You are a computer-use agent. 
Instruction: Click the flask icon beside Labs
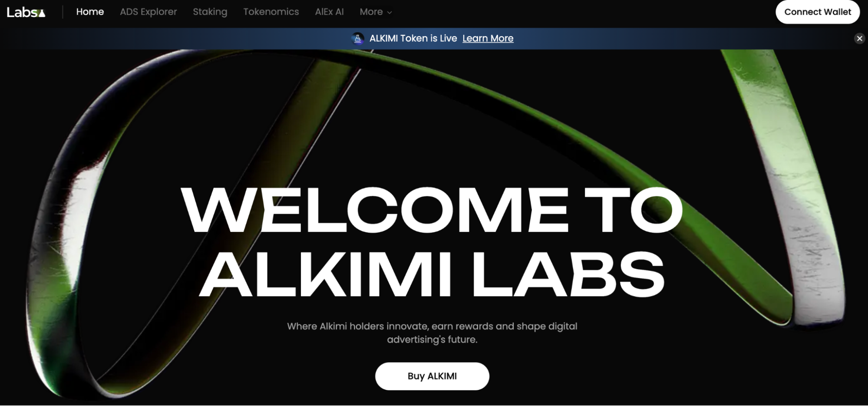point(42,13)
